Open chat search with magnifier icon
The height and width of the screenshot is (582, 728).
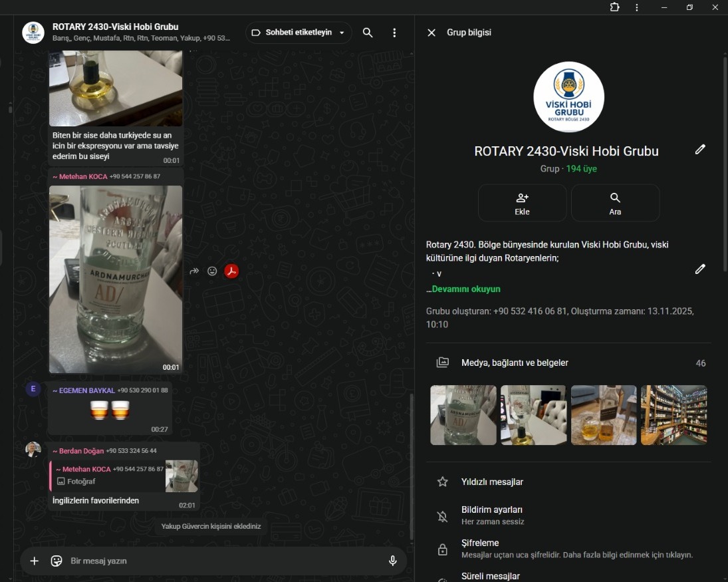pyautogui.click(x=368, y=33)
